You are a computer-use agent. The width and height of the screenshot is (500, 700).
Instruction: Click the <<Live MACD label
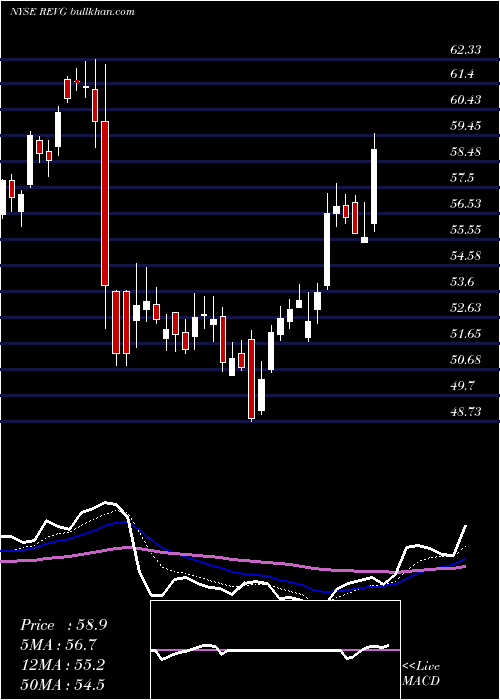(x=421, y=673)
